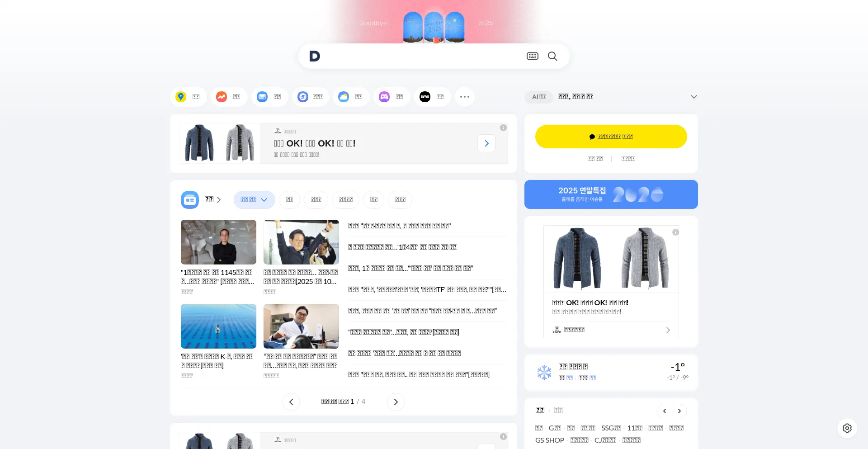868x449 pixels.
Task: Click the blue 'S' service shortcut icon
Action: [303, 96]
